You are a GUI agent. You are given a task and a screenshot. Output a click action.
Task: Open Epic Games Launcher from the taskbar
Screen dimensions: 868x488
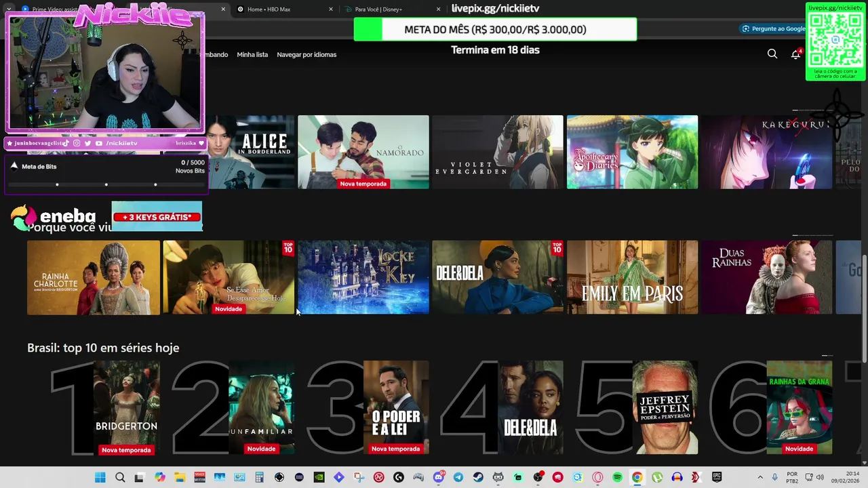[716, 477]
